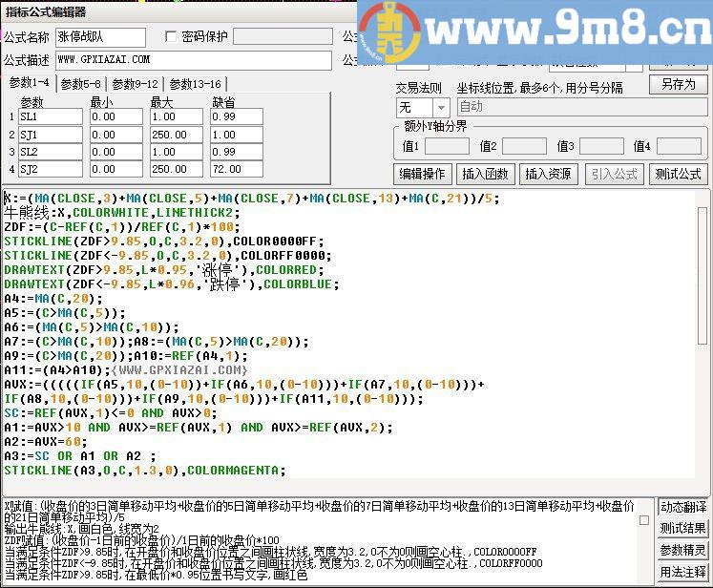Click the code editor scroll-up arrow
This screenshot has width=713, height=588.
(x=703, y=198)
